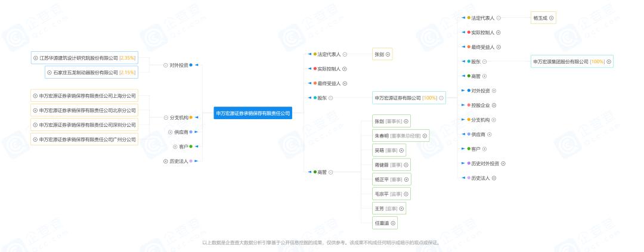
Task: Click the plus icon beside 张剑 [董事长]
Action: 406,121
